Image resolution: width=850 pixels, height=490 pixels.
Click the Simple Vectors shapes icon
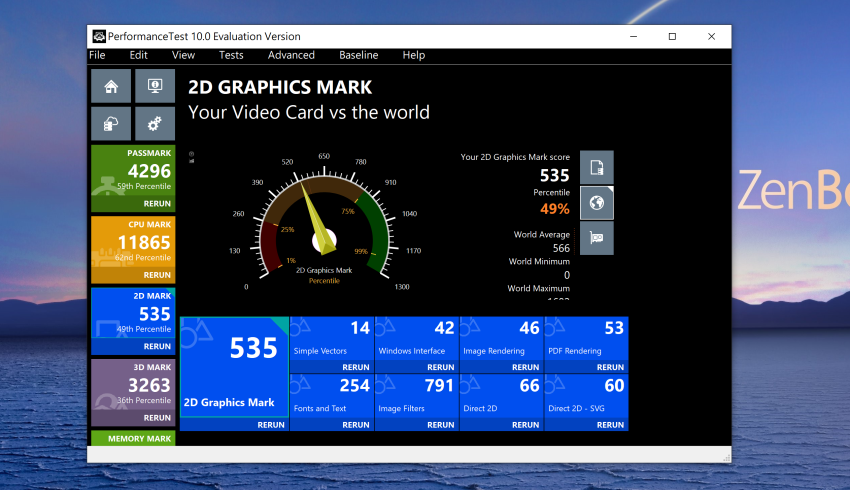click(300, 327)
